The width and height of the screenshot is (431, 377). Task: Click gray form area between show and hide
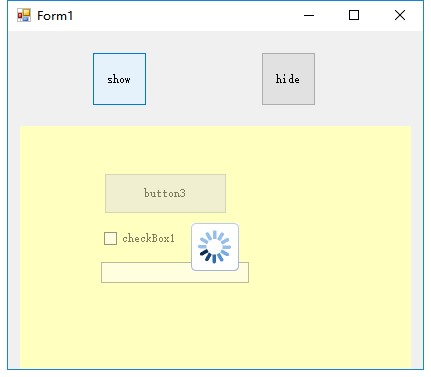coord(204,79)
